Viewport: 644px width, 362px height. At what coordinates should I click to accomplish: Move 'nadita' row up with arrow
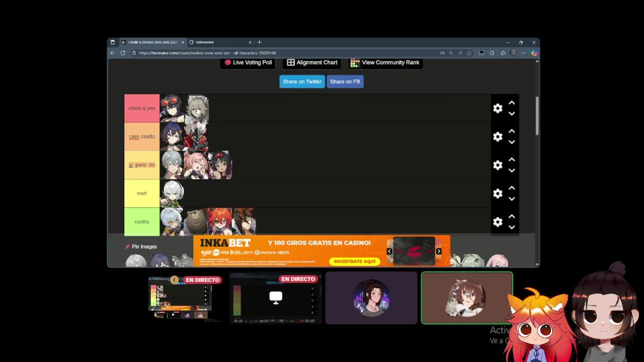512,216
